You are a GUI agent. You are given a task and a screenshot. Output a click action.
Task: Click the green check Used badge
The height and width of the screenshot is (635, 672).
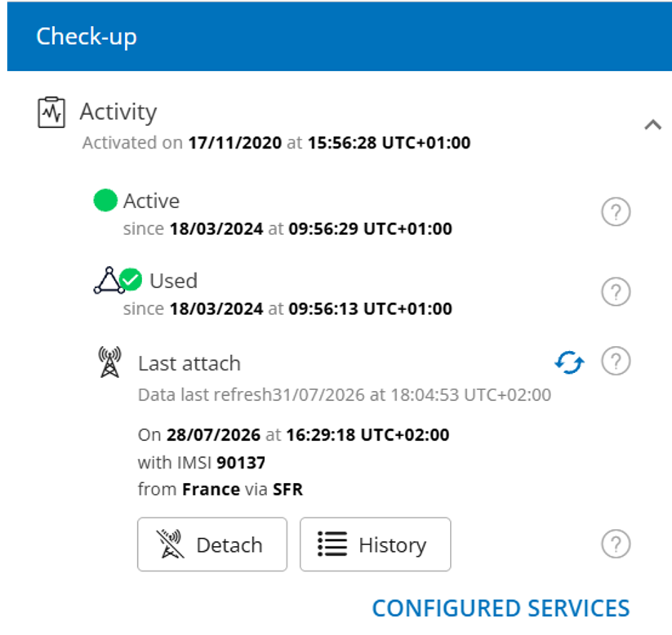click(x=131, y=279)
